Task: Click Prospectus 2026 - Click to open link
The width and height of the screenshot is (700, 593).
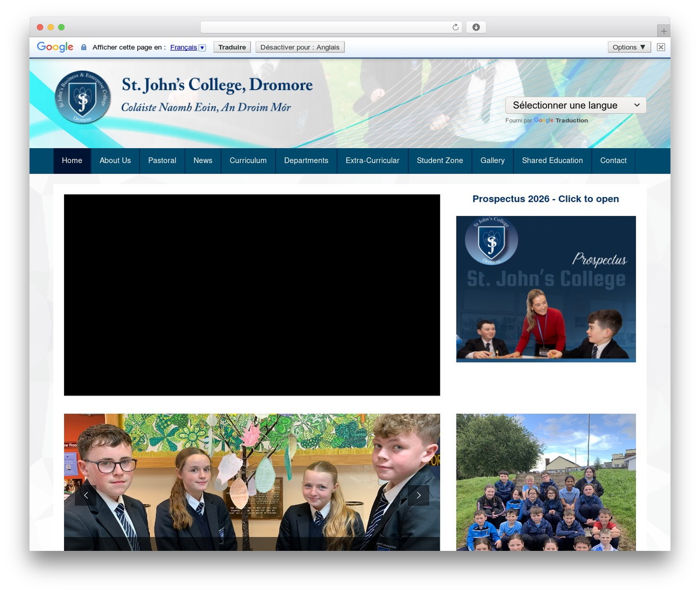Action: tap(546, 199)
